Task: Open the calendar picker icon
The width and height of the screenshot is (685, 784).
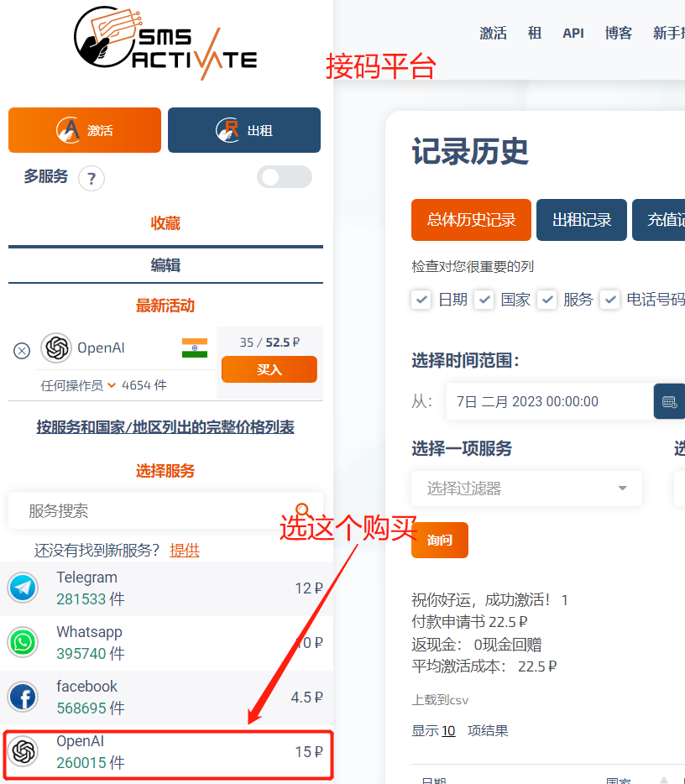Action: (669, 401)
